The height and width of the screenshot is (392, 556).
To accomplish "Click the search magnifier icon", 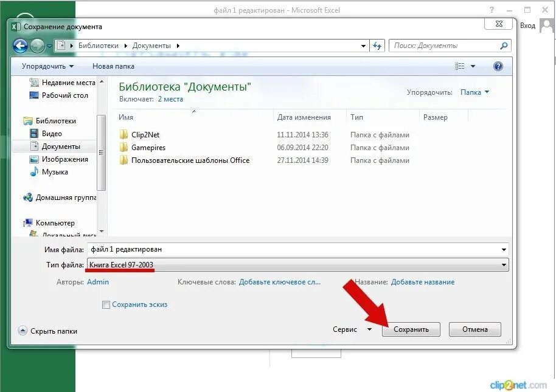I will pyautogui.click(x=504, y=46).
